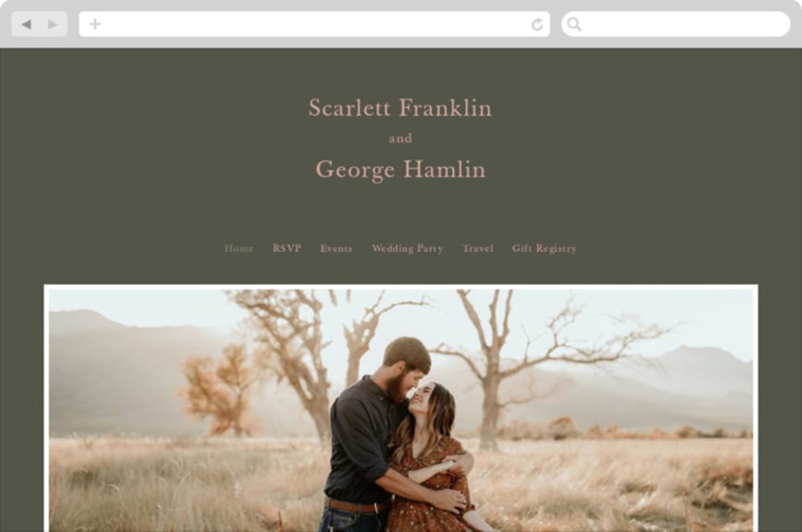Visit the Gift Registry link

(x=544, y=249)
